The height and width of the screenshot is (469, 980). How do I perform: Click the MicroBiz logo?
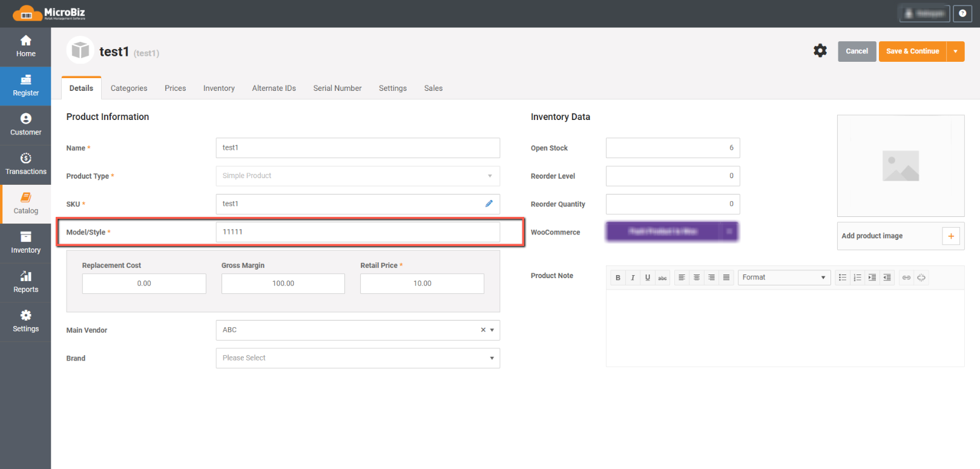pos(49,13)
